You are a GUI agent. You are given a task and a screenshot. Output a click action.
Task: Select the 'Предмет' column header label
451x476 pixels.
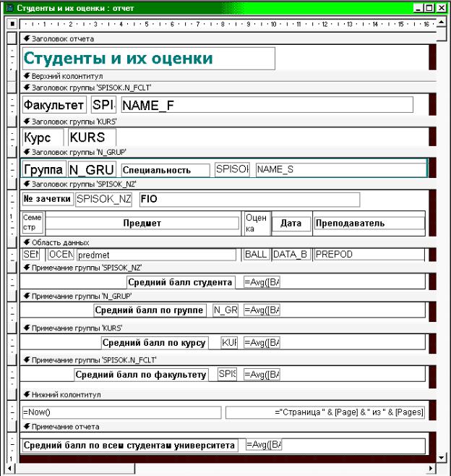point(142,223)
